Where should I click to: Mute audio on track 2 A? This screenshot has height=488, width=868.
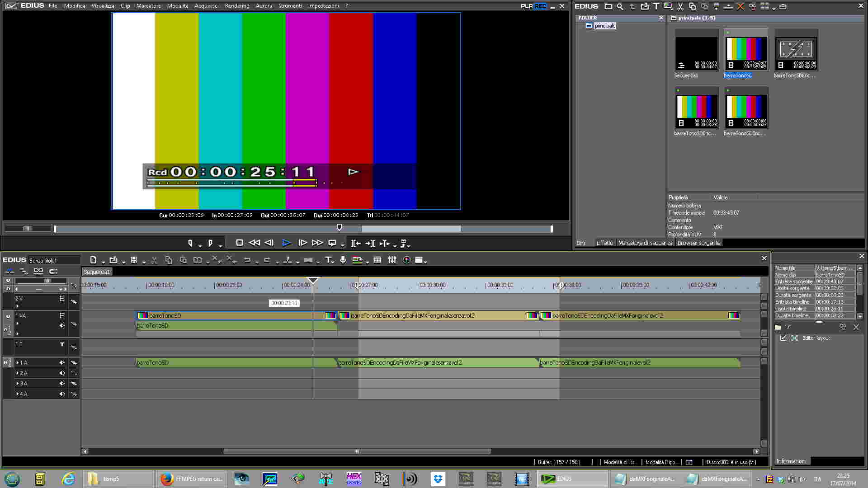coord(62,373)
